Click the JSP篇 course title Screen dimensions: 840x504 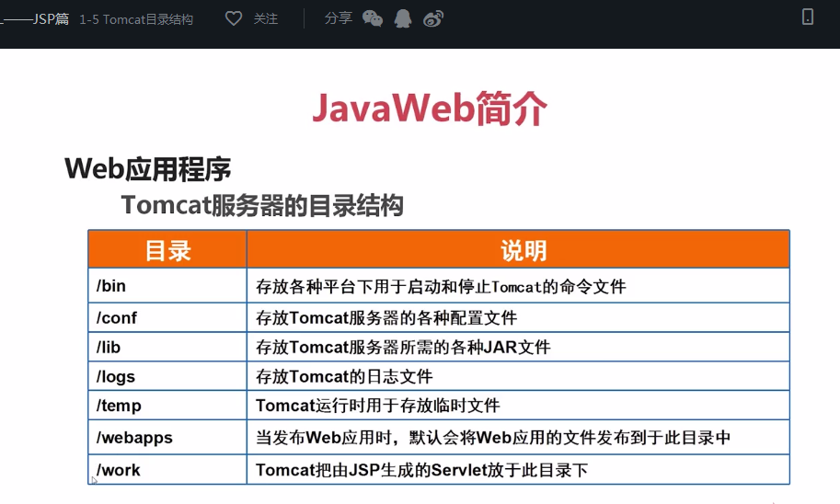point(51,19)
